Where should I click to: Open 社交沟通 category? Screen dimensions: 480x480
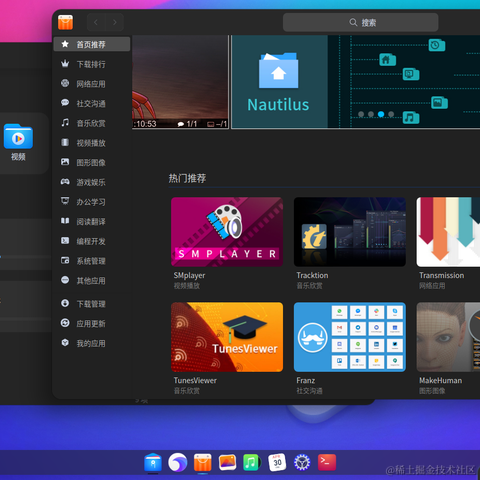point(91,103)
